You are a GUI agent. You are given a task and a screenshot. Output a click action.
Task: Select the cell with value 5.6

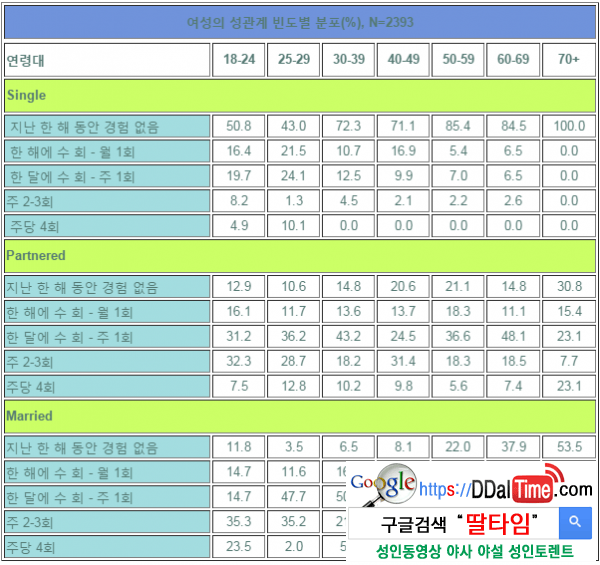[x=458, y=386]
